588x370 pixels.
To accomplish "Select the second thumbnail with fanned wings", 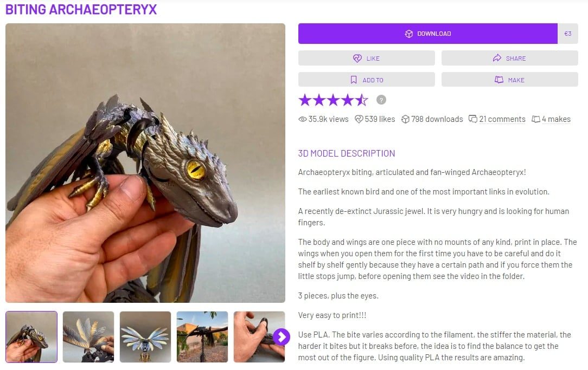I will tap(88, 336).
